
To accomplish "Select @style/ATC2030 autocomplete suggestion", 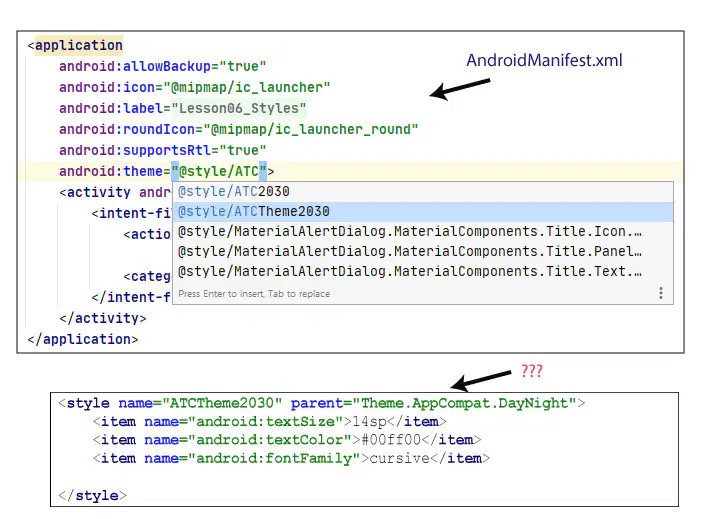I will 423,192.
